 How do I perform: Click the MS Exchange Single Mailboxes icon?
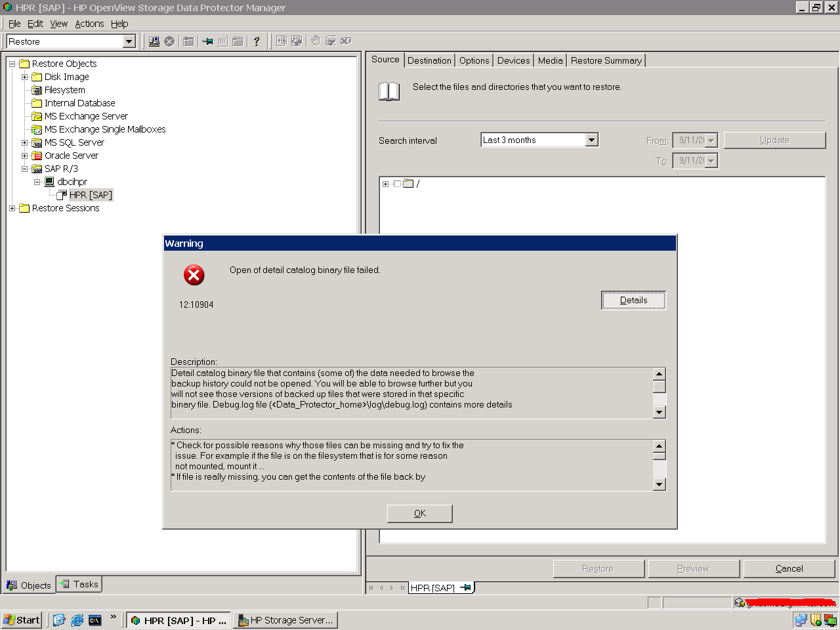coord(37,129)
